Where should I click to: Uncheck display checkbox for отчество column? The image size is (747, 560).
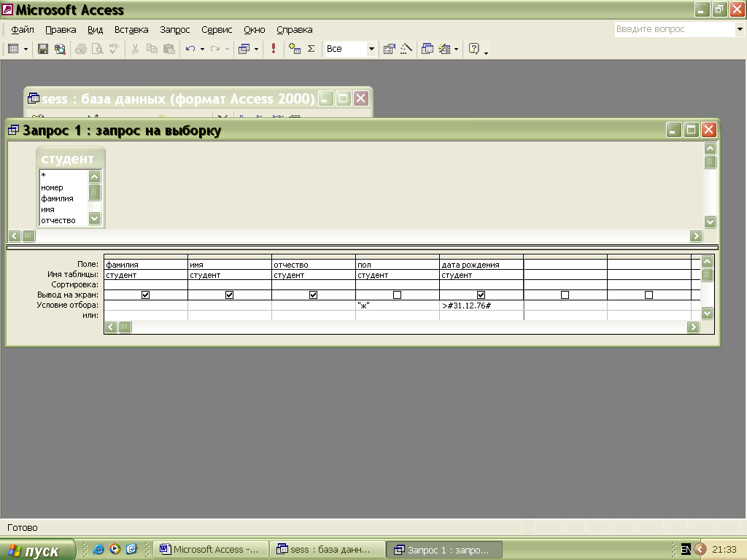[x=314, y=295]
